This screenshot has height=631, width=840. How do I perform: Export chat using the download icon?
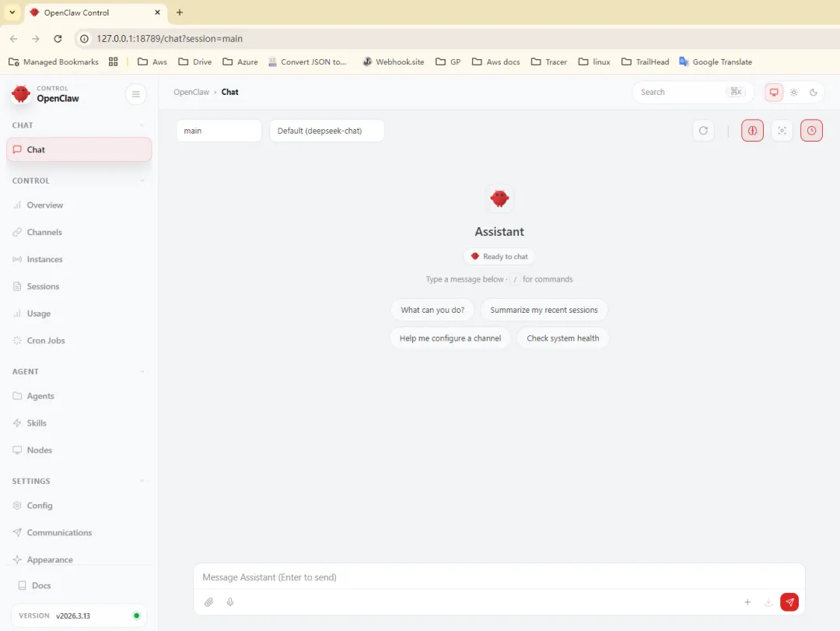click(768, 602)
